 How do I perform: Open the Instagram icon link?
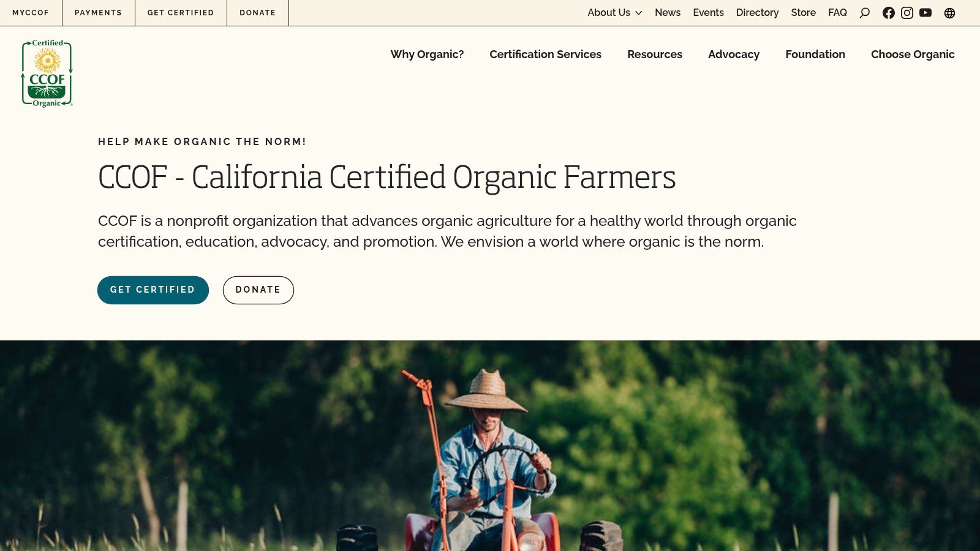pyautogui.click(x=907, y=13)
